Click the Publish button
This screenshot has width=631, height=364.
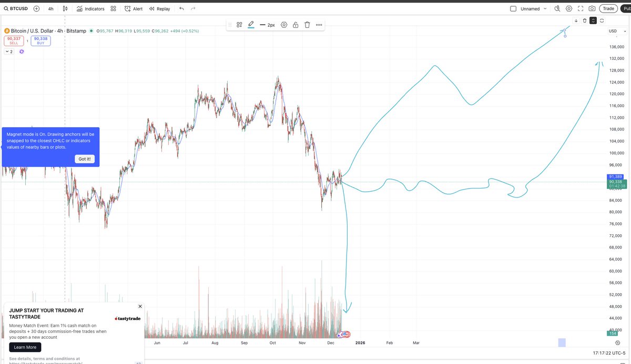[626, 8]
